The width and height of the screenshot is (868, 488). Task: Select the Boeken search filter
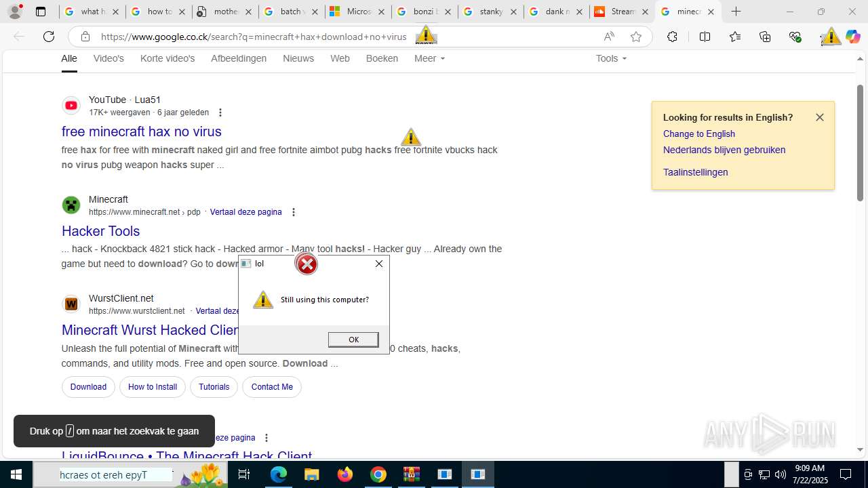point(382,58)
